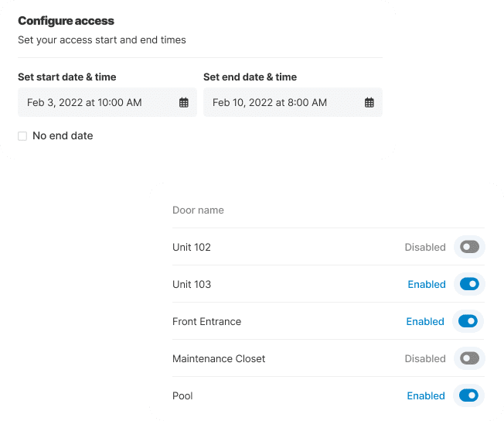504x421 pixels.
Task: Click Enabled status label for Unit 103
Action: point(427,285)
